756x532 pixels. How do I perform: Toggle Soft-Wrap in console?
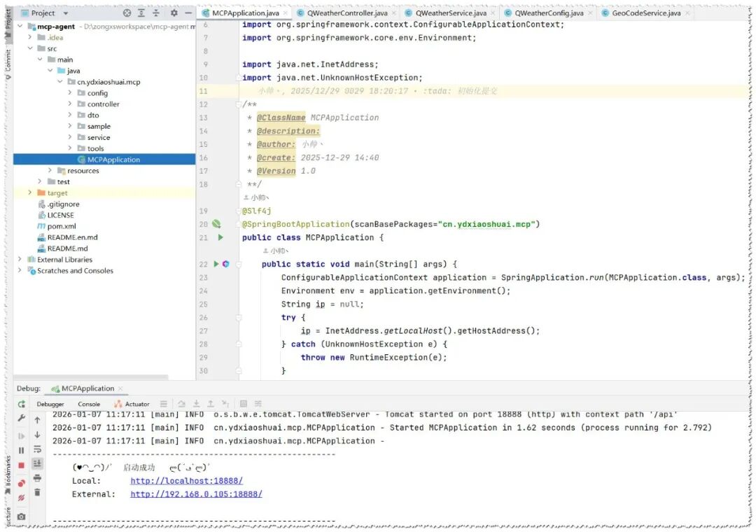click(x=37, y=449)
